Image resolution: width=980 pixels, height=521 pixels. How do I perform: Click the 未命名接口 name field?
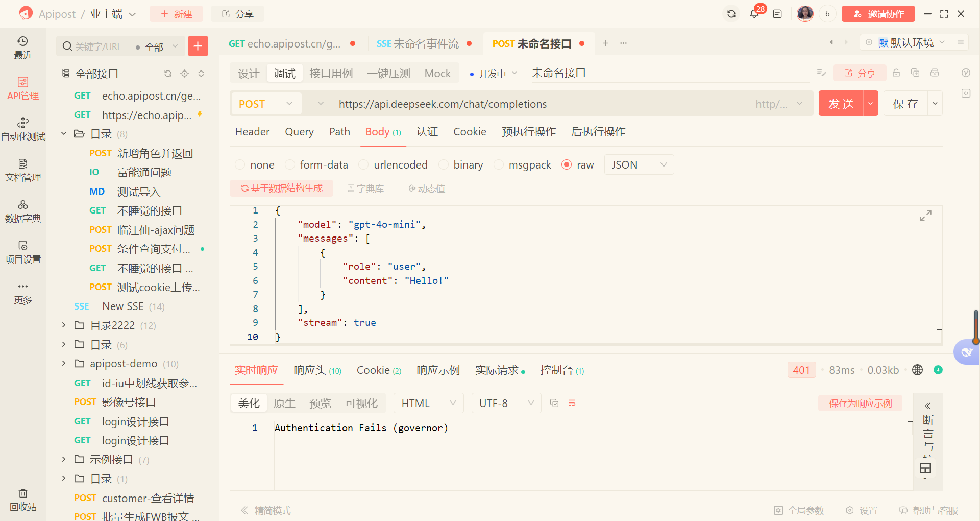(x=669, y=73)
